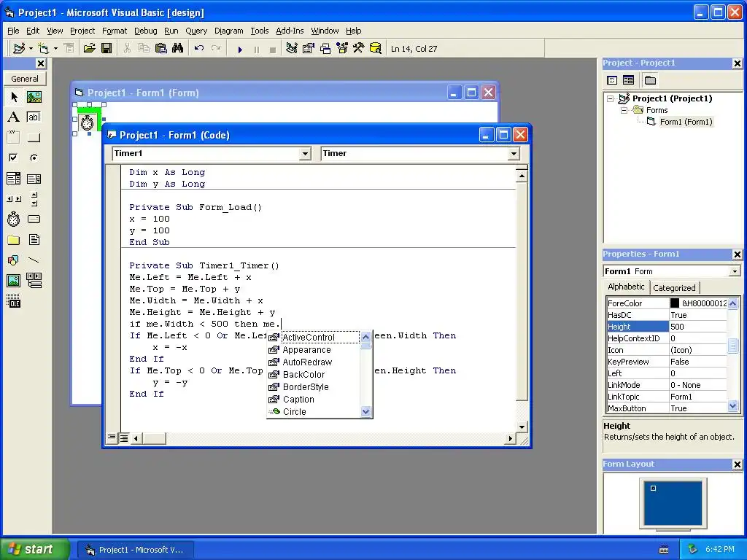This screenshot has height=560, width=747.
Task: Click the Start button on taskbar
Action: pyautogui.click(x=35, y=549)
